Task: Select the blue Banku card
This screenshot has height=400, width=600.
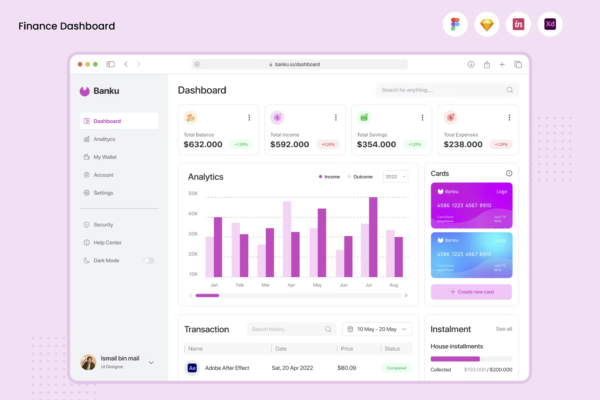Action: (x=471, y=255)
